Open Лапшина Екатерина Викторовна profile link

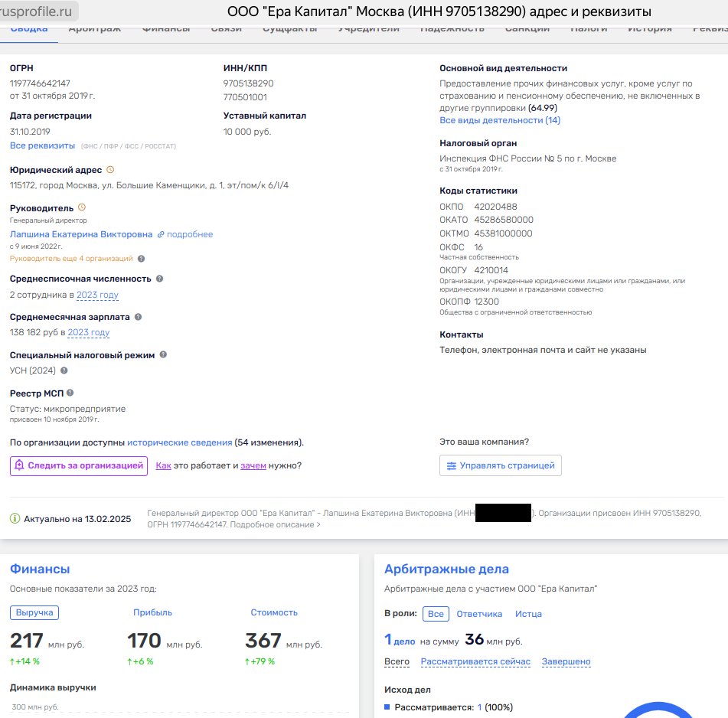81,234
